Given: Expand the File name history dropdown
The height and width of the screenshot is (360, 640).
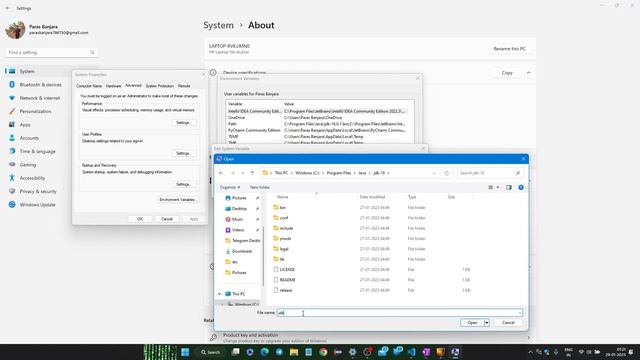Looking at the screenshot, I should pos(520,313).
